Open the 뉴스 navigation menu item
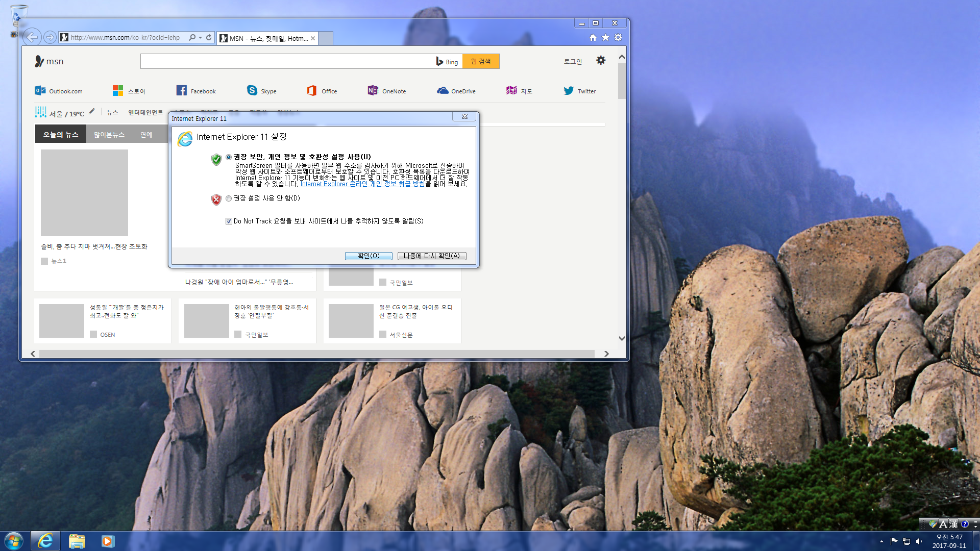This screenshot has height=551, width=980. pyautogui.click(x=112, y=113)
